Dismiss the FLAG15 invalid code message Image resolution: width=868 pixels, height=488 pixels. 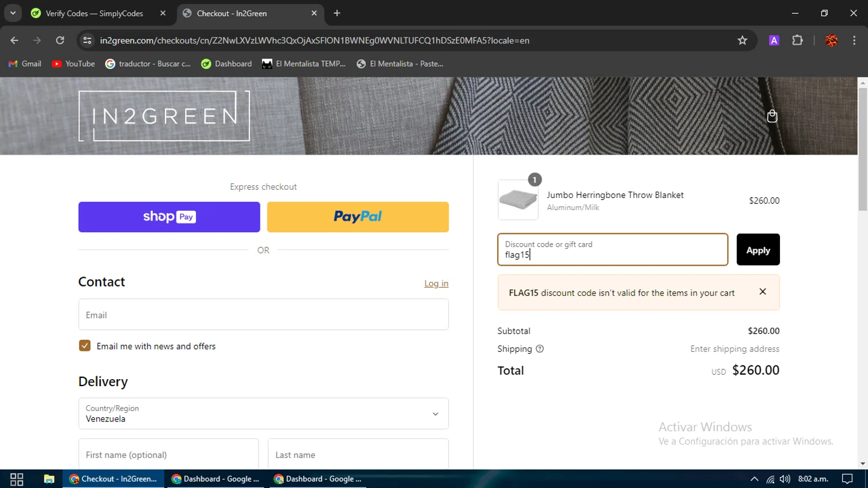[763, 292]
